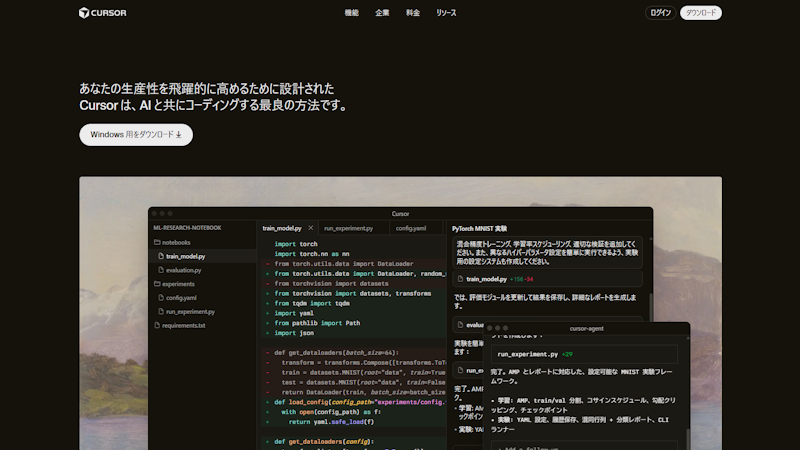Click the follow-up input in cursor-agent
This screenshot has width=800, height=450.
[x=584, y=446]
